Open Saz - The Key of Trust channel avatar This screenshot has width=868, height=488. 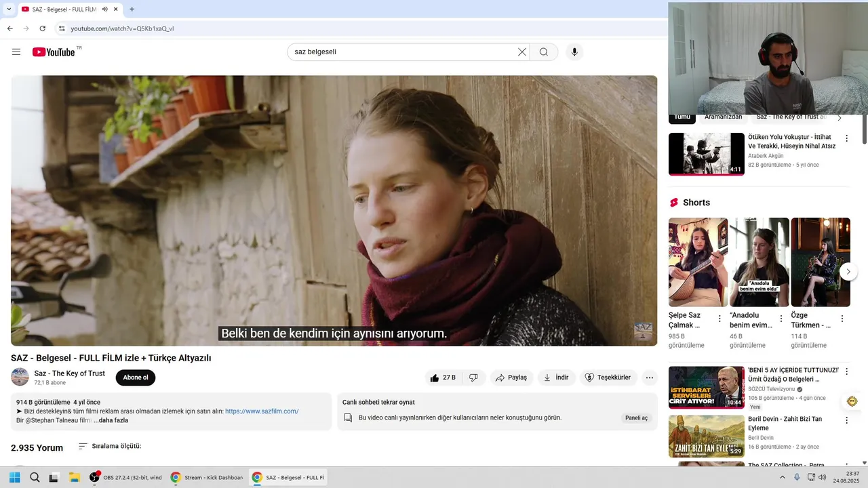coord(20,377)
